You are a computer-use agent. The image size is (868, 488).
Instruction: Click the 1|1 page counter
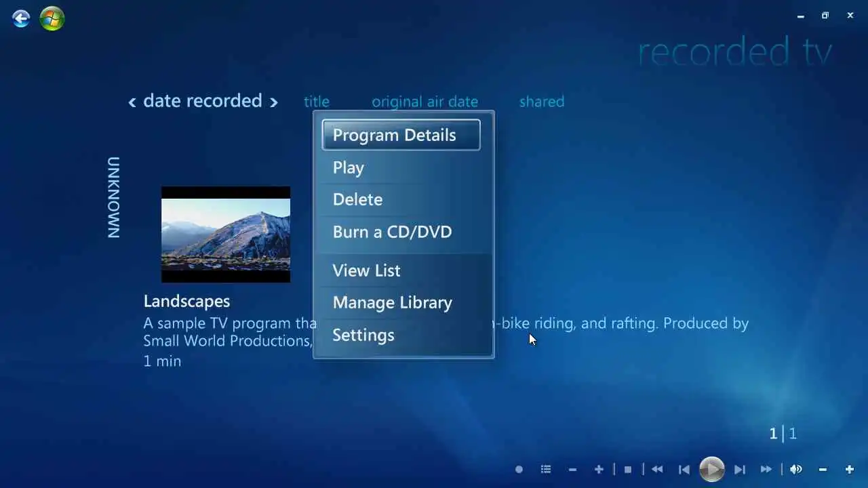coord(783,434)
